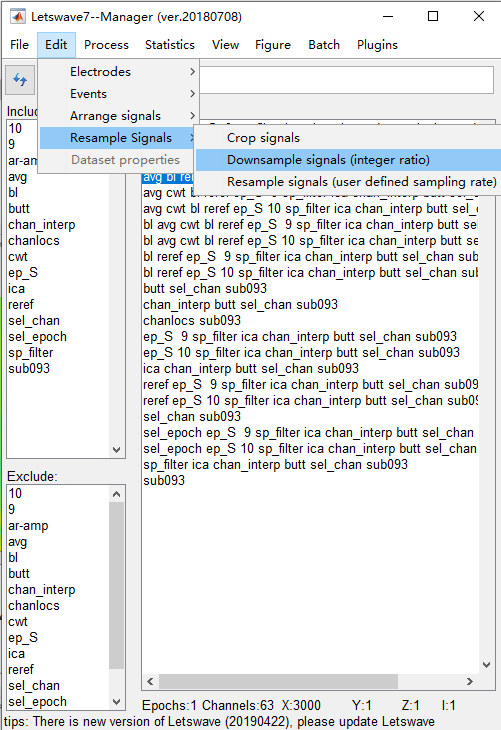
Task: Open the File menu
Action: click(x=20, y=45)
